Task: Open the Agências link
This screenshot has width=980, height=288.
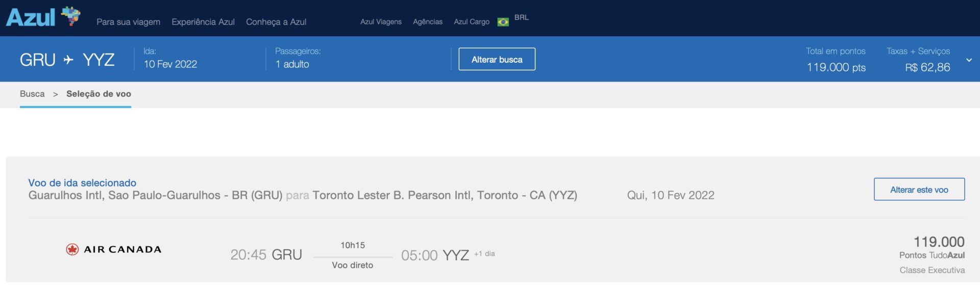Action: 428,22
